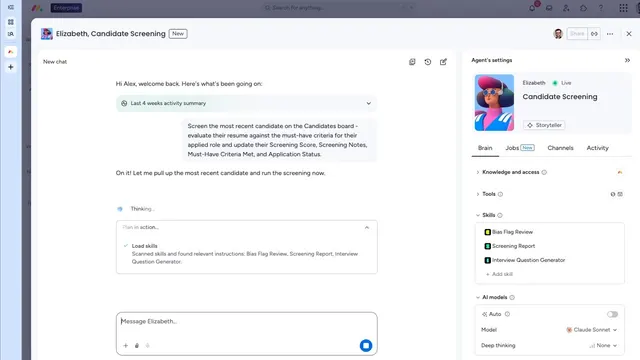
Task: Open the apps puzzle icon
Action: point(583,8)
